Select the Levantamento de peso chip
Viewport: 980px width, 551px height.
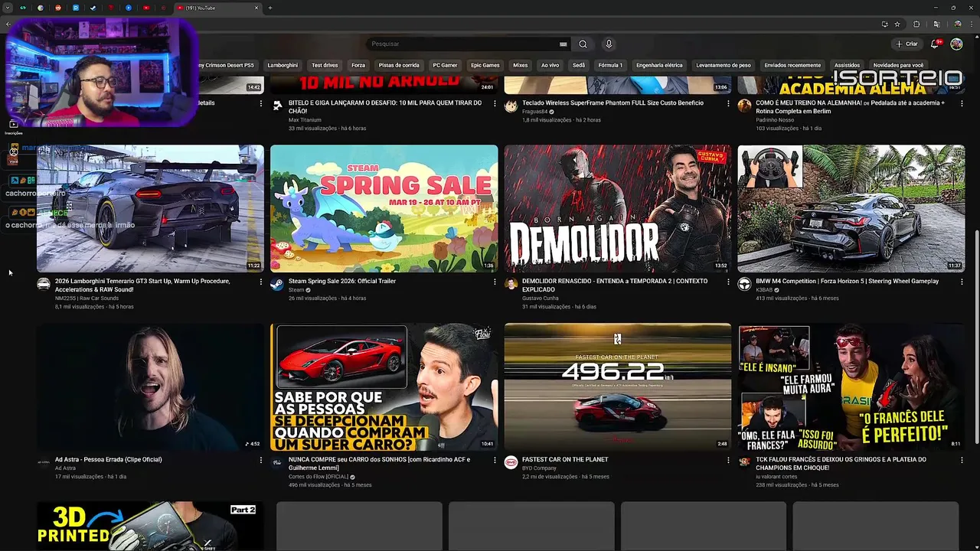click(724, 65)
